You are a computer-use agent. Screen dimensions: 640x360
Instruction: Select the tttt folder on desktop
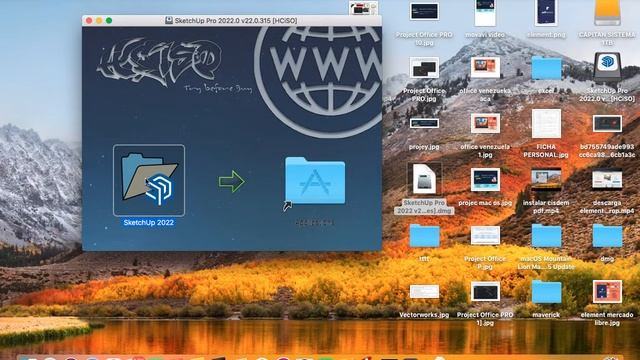[424, 236]
